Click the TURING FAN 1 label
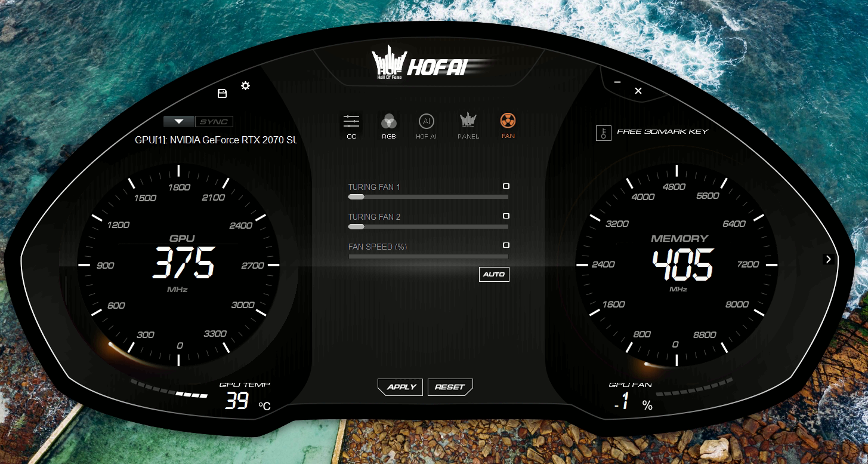868x464 pixels. click(x=374, y=187)
